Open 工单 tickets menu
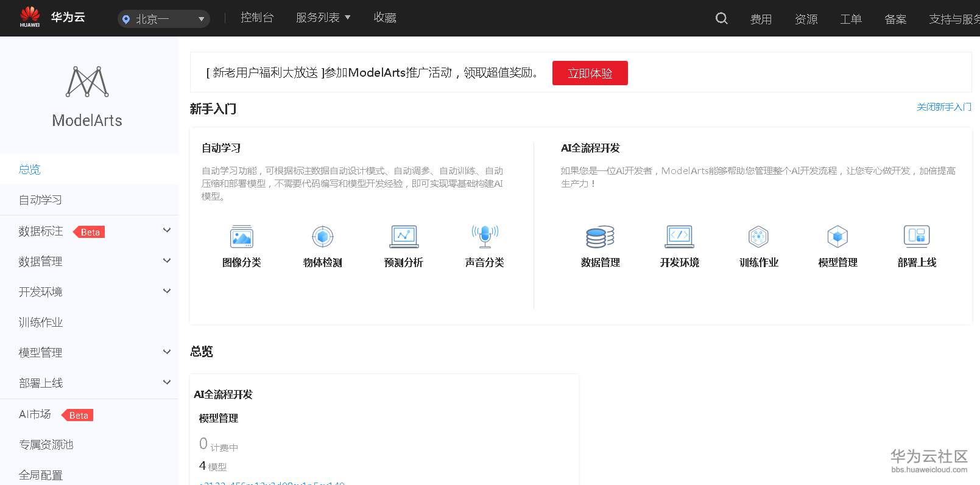This screenshot has height=485, width=980. [851, 19]
